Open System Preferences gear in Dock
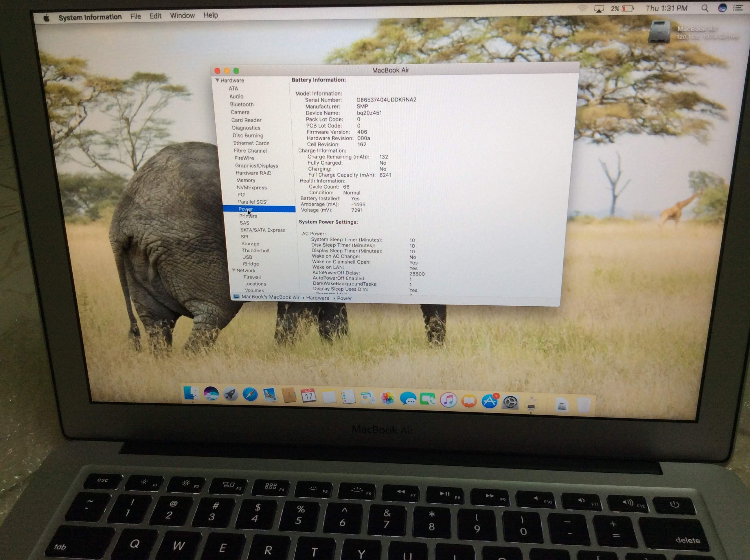Screen dimensions: 750x560 pos(510,402)
